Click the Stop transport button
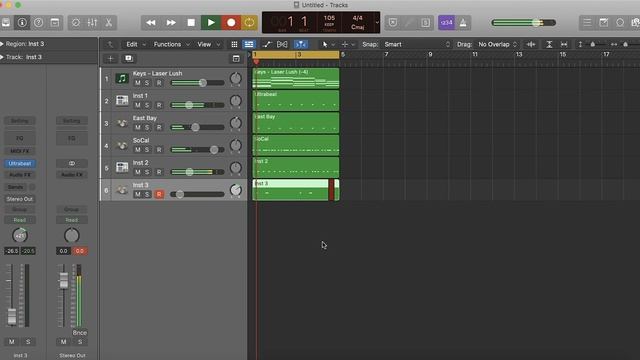This screenshot has width=640, height=360. pos(191,22)
